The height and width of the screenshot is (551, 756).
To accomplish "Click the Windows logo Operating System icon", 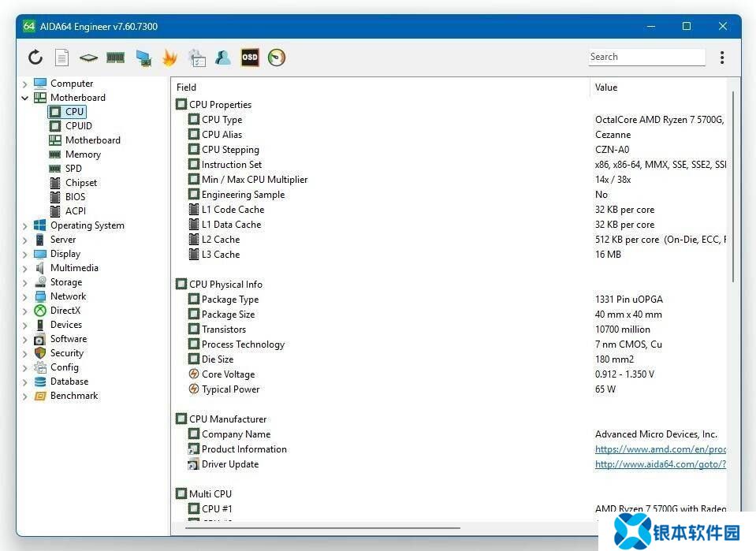I will click(40, 225).
